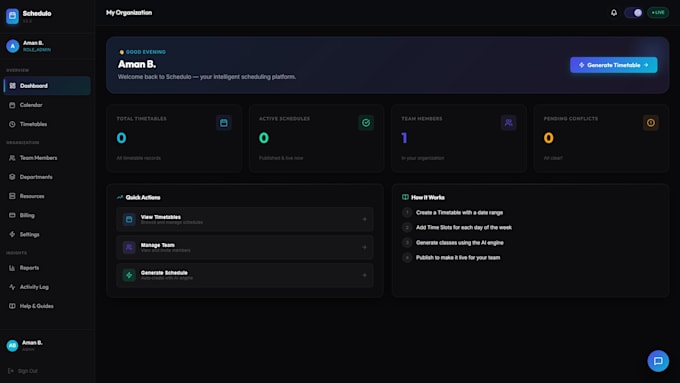This screenshot has width=680, height=383.
Task: Click the Quick Actions trend icon
Action: point(120,197)
